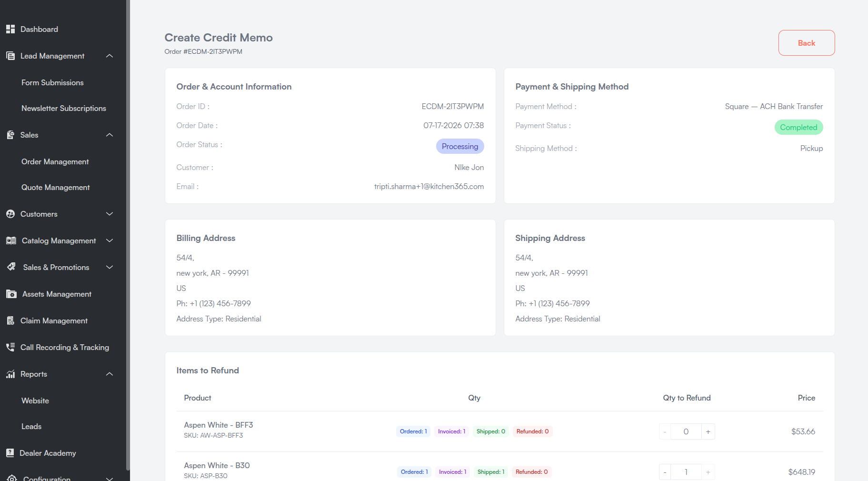This screenshot has height=481, width=868.
Task: Click the Lead Management sidebar icon
Action: click(10, 56)
